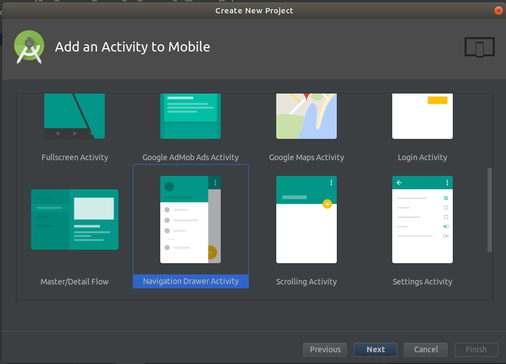Image resolution: width=506 pixels, height=364 pixels.
Task: Close the Create New Project dialog
Action: [x=498, y=11]
